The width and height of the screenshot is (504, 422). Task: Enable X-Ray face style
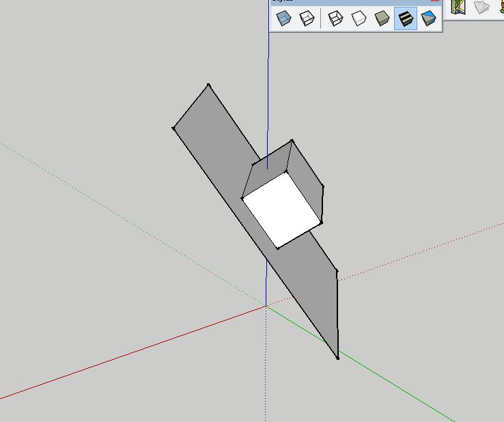[x=283, y=18]
